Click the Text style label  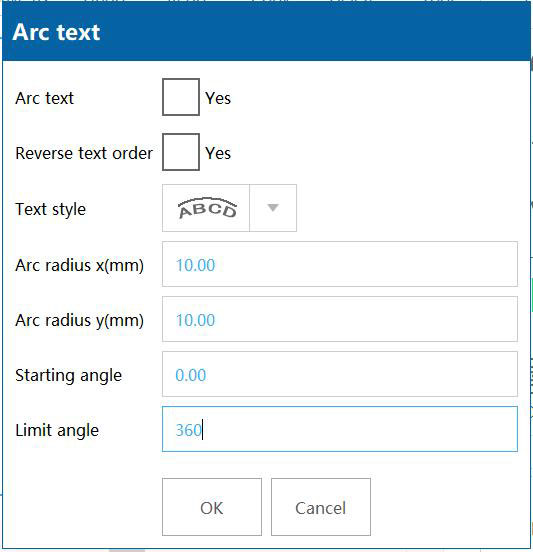pyautogui.click(x=50, y=209)
